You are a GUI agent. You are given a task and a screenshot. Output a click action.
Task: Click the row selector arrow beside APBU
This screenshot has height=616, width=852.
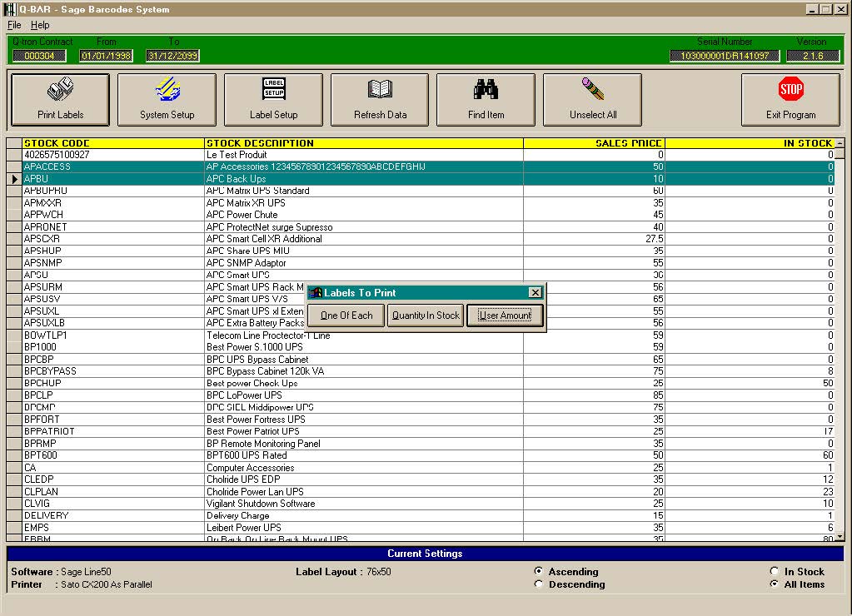click(14, 179)
